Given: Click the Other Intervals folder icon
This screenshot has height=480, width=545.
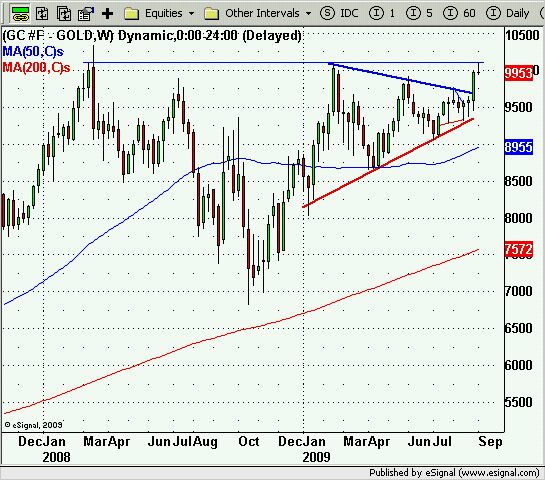Looking at the screenshot, I should click(x=212, y=14).
